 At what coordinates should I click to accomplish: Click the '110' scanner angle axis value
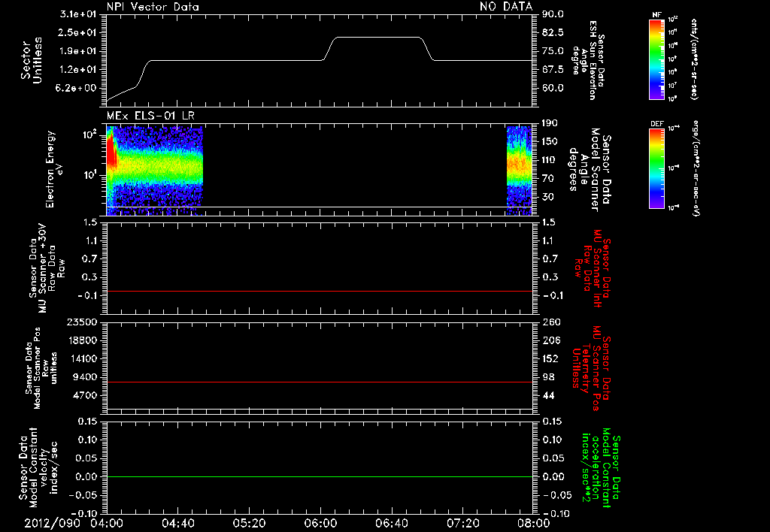[550, 160]
